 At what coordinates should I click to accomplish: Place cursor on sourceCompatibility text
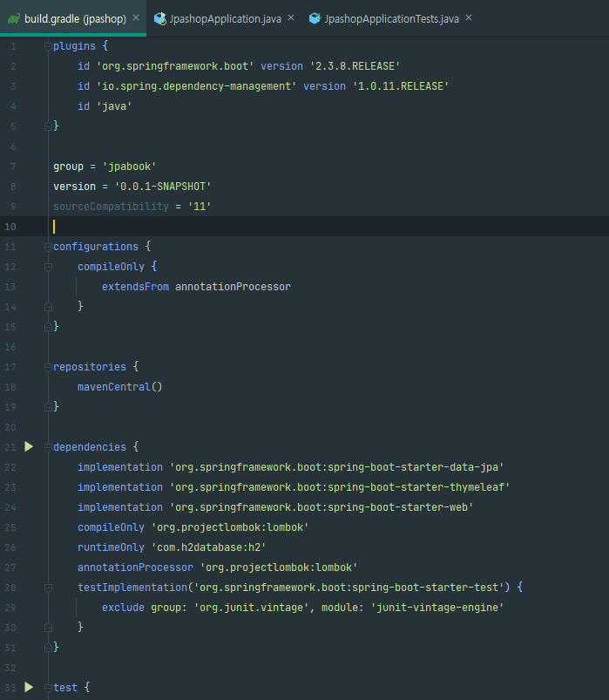click(112, 207)
